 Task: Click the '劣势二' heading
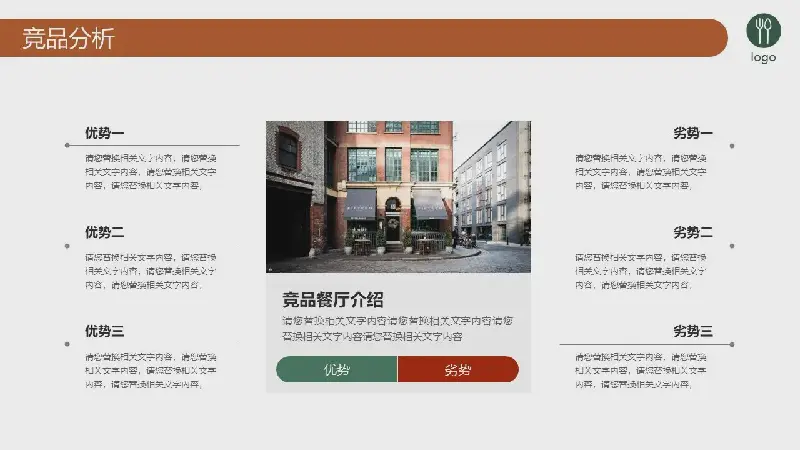[x=693, y=233]
